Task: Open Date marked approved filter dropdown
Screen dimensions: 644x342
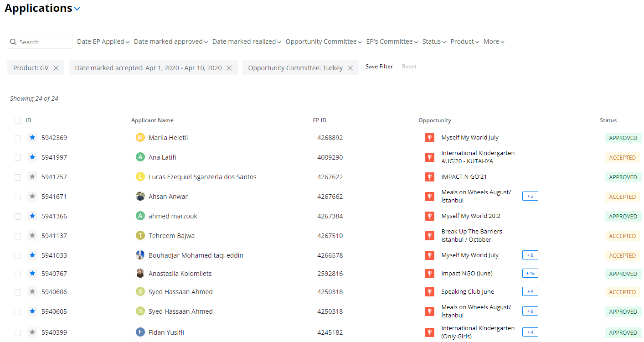Action: 171,41
